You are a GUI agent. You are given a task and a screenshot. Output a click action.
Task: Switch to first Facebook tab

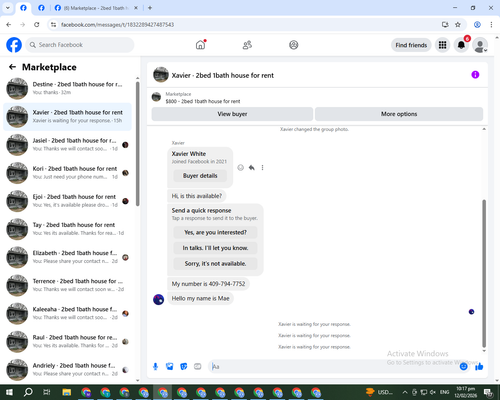pyautogui.click(x=23, y=8)
